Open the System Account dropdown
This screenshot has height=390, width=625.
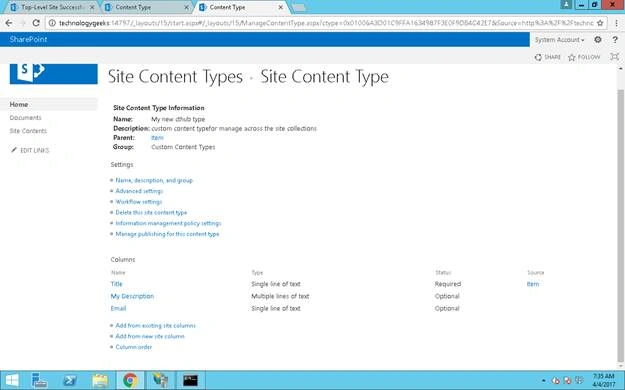559,39
